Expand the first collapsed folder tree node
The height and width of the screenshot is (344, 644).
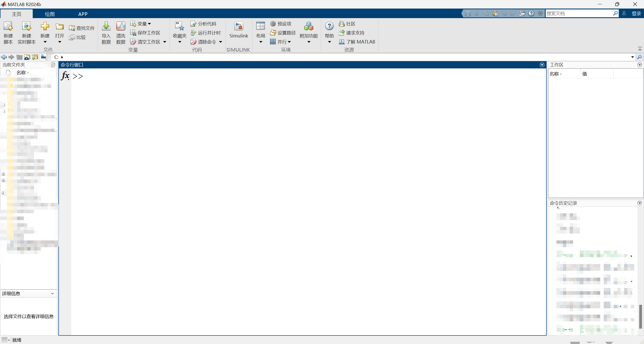pos(4,174)
